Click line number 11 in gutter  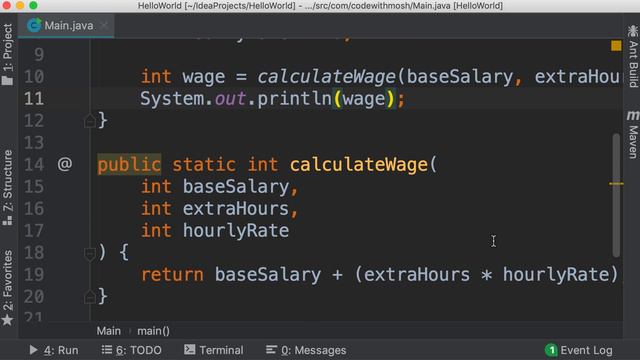click(34, 98)
